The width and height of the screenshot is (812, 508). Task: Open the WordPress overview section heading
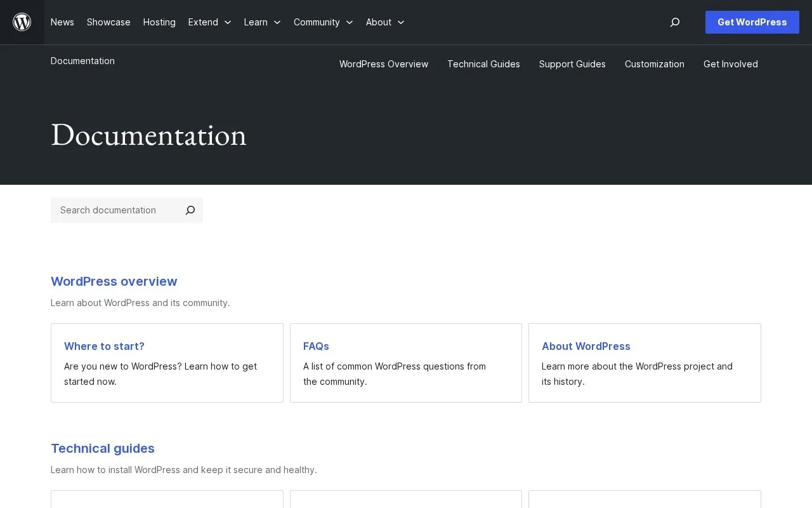(114, 281)
